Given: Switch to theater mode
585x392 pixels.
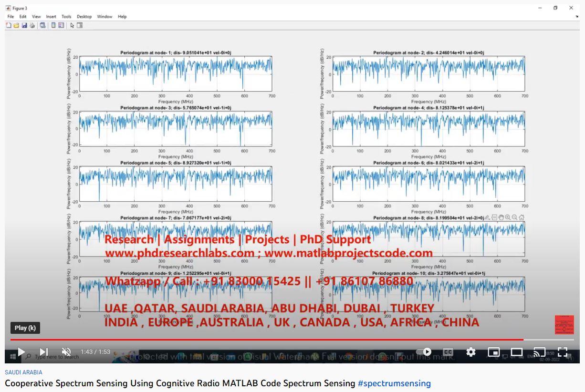Looking at the screenshot, I should point(517,352).
